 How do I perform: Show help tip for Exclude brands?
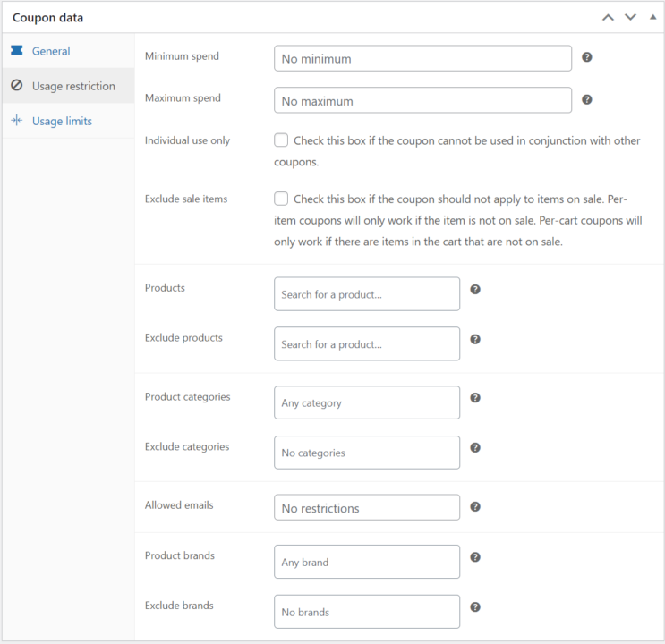click(475, 607)
